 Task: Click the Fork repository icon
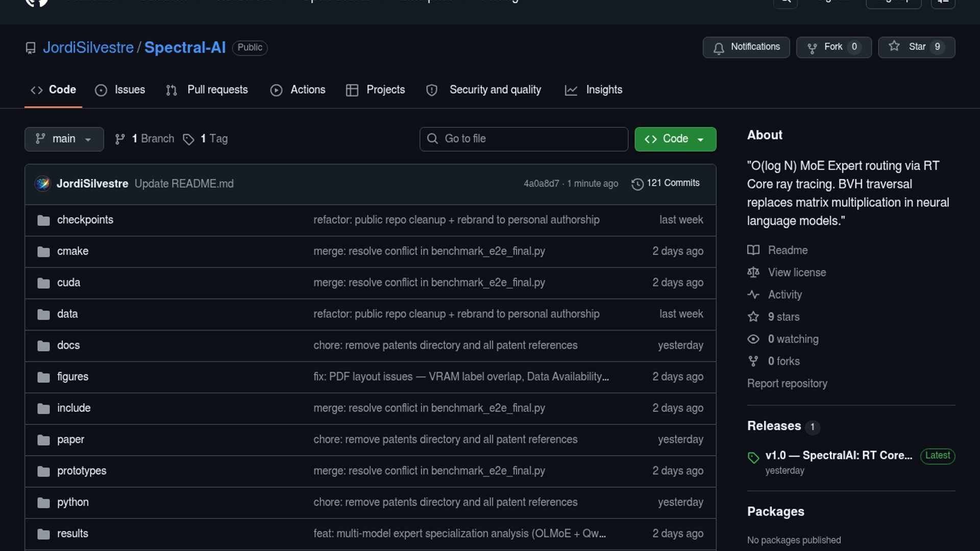[812, 48]
